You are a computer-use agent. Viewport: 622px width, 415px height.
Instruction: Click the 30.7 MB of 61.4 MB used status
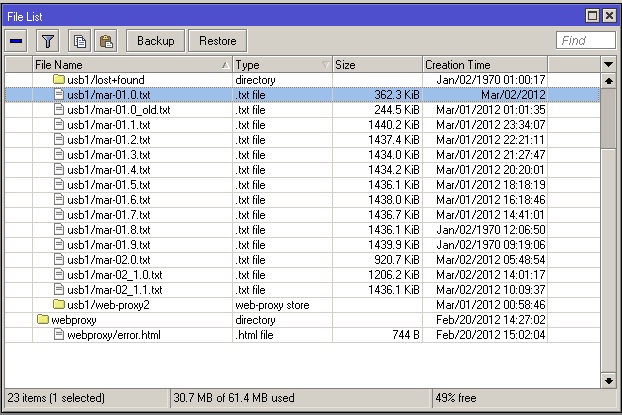pyautogui.click(x=234, y=398)
